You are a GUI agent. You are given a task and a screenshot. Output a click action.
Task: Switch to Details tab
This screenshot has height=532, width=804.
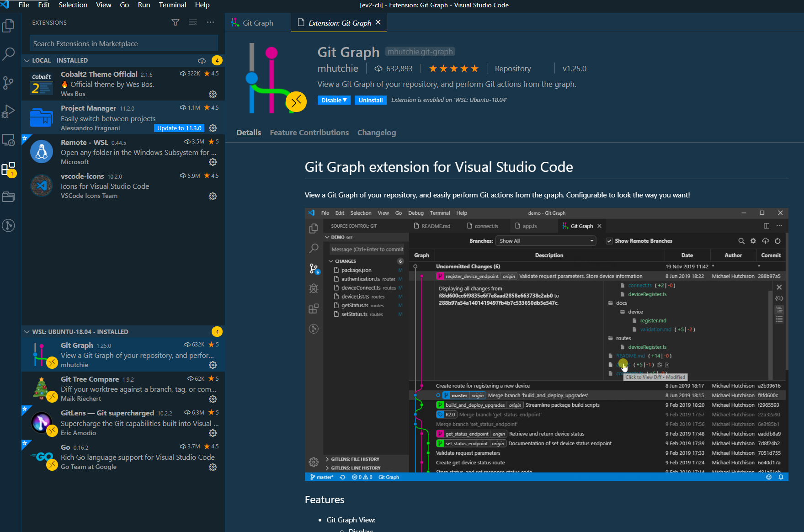point(249,133)
